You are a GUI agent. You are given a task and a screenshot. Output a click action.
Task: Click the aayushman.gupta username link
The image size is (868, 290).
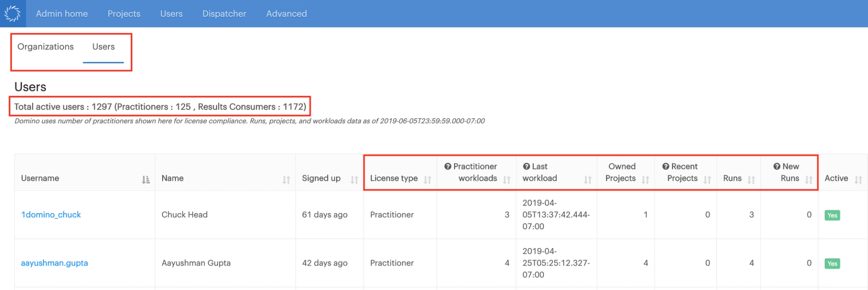(54, 263)
